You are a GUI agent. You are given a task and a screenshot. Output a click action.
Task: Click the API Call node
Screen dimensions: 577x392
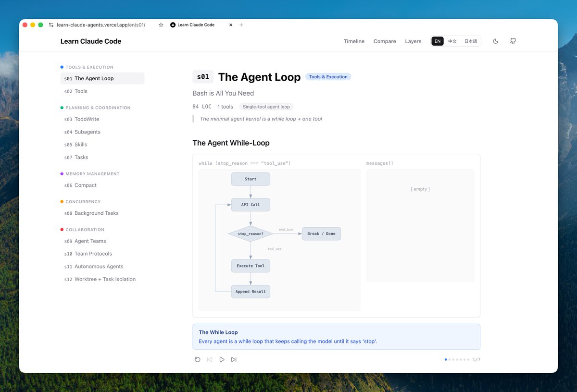[251, 205]
